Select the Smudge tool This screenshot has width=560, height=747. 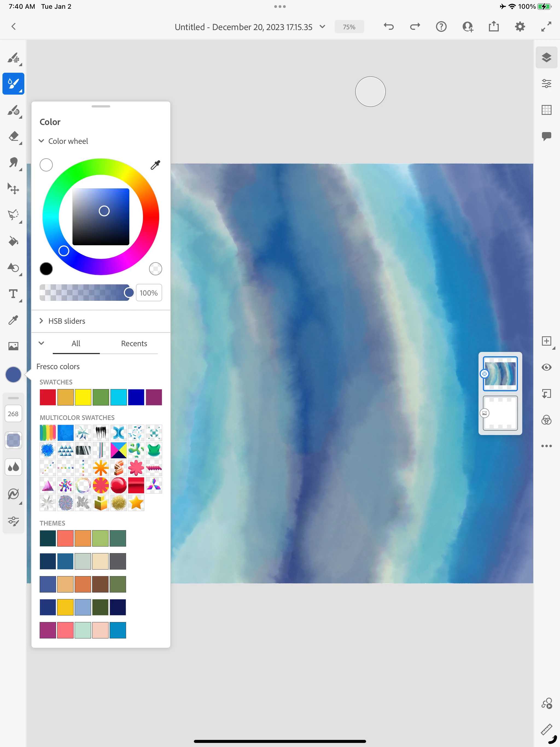click(x=13, y=163)
